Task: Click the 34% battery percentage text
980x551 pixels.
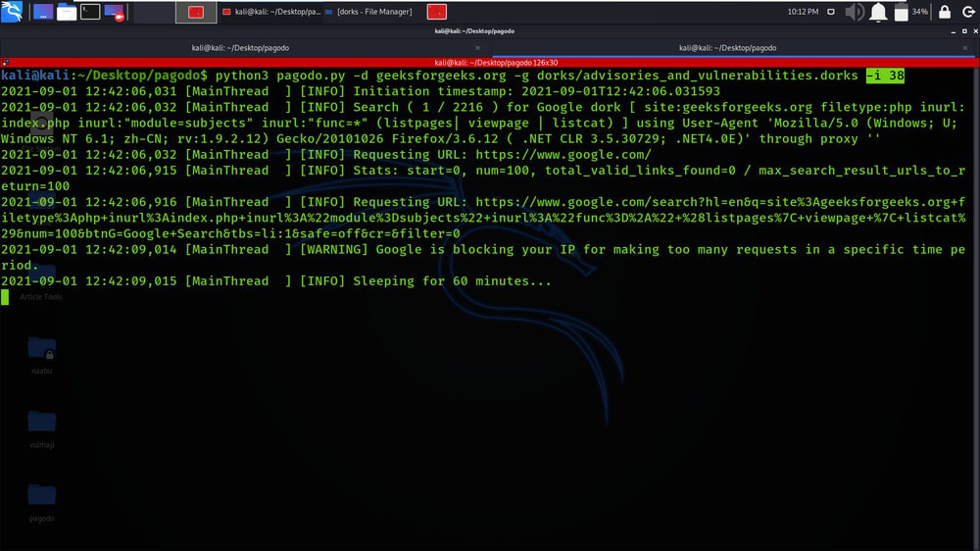Action: [920, 12]
